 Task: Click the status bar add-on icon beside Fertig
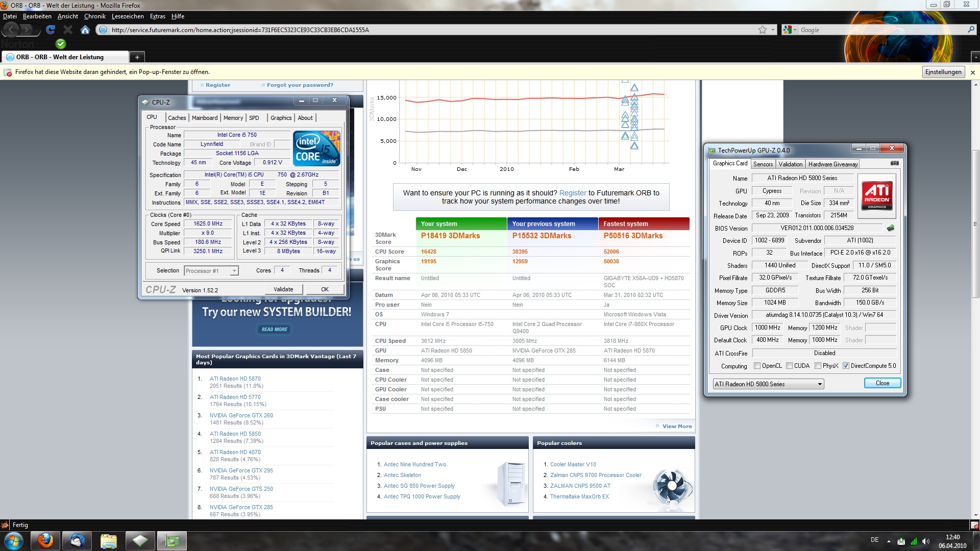(x=5, y=524)
